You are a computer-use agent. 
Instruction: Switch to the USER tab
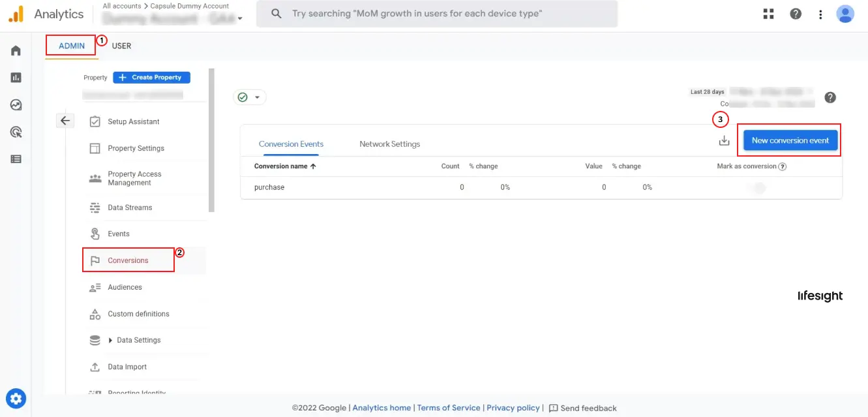click(121, 46)
